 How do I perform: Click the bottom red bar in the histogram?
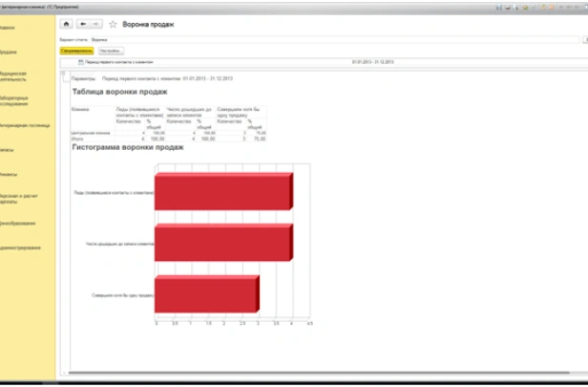click(205, 295)
